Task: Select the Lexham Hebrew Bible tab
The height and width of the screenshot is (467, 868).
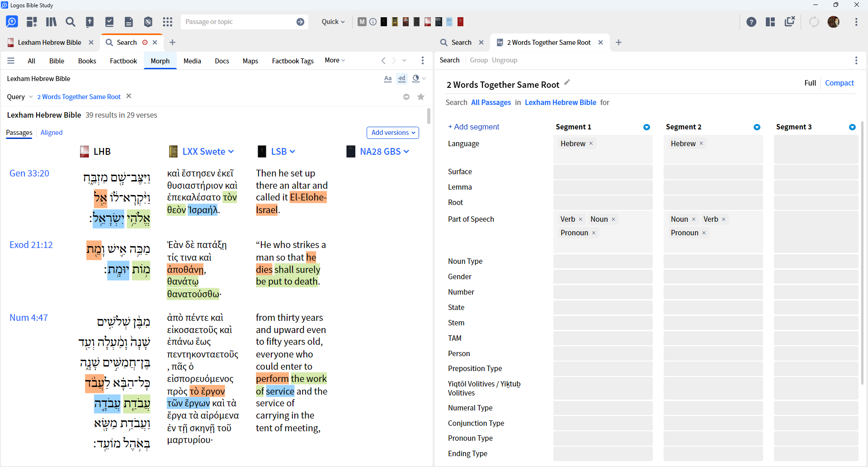Action: tap(50, 42)
